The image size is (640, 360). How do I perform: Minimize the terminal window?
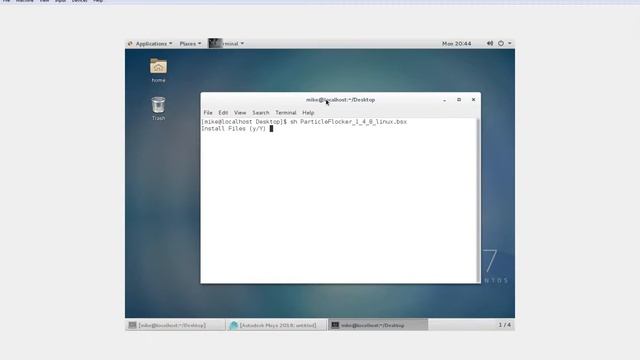tap(444, 100)
